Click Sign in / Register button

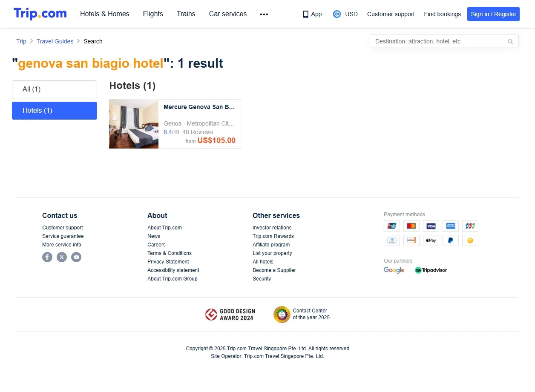pyautogui.click(x=493, y=14)
